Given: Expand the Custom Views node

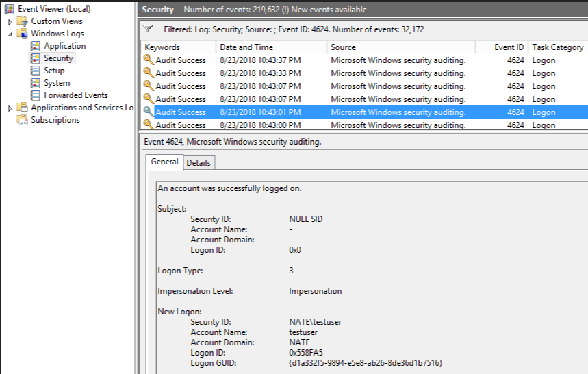Looking at the screenshot, I should (x=10, y=22).
